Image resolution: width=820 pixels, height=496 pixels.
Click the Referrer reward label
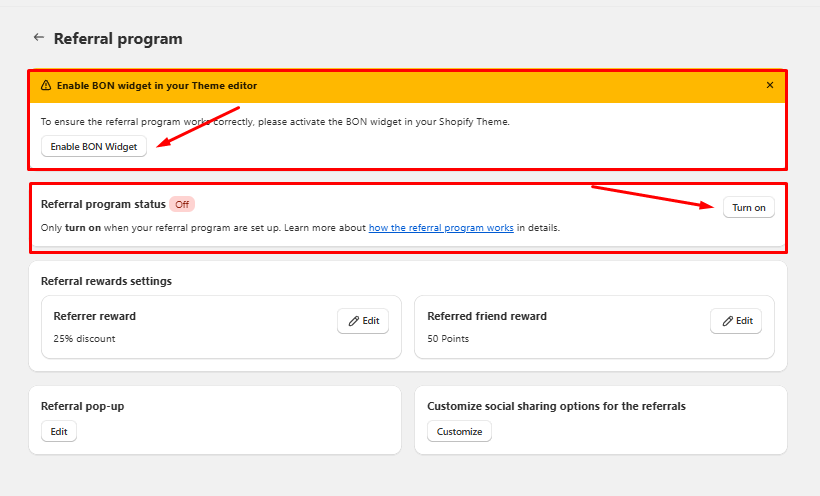[95, 316]
